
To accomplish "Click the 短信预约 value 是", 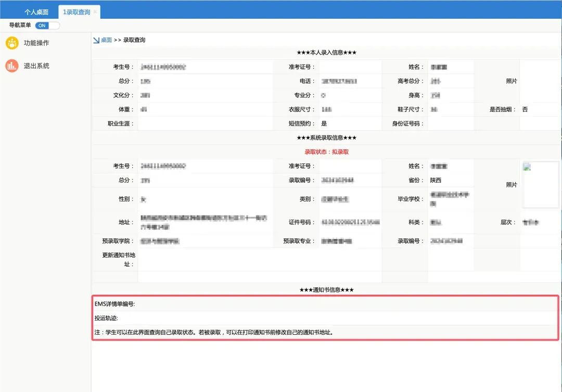I will pos(324,123).
